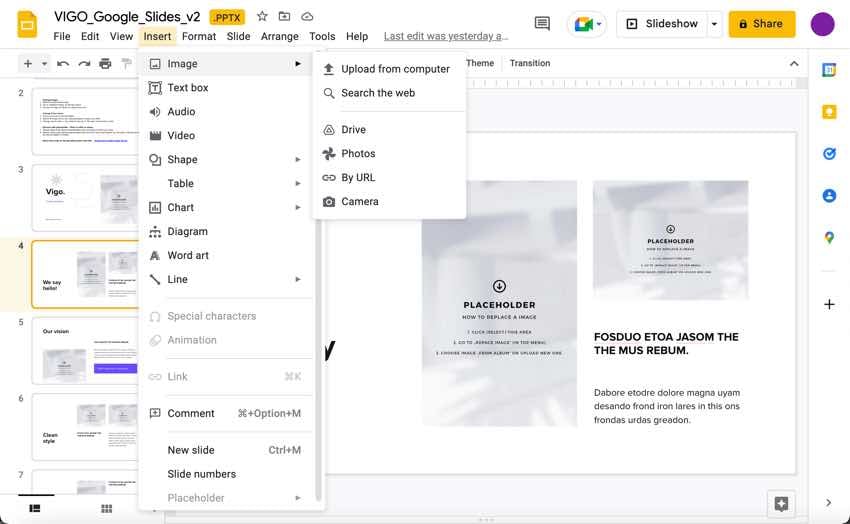Open Google Maps in side panel

[x=829, y=238]
